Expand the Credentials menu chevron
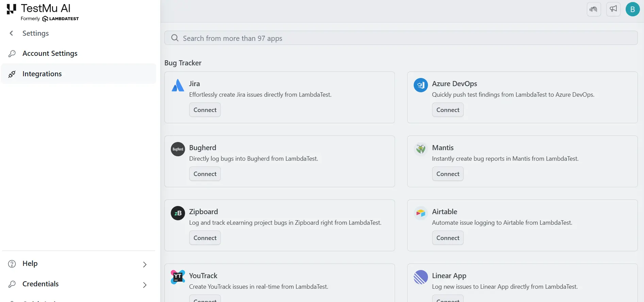 pos(145,285)
